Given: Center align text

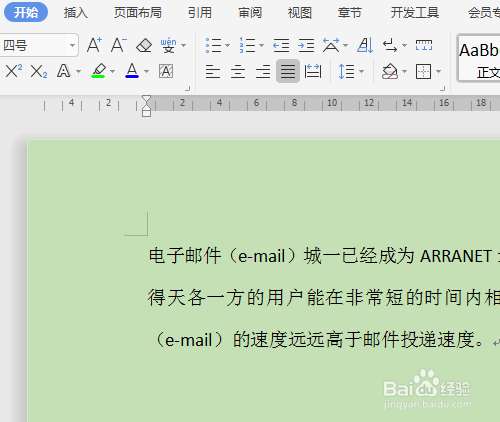Looking at the screenshot, I should pyautogui.click(x=238, y=71).
